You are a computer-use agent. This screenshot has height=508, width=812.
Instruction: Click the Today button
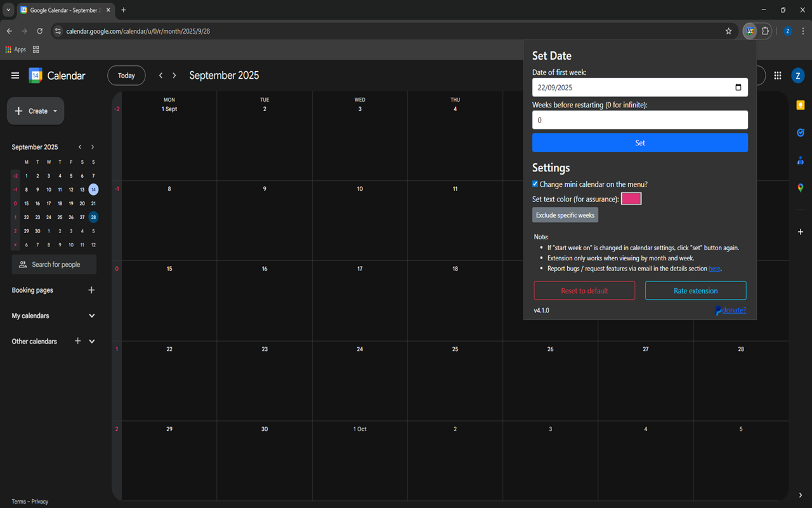(126, 76)
